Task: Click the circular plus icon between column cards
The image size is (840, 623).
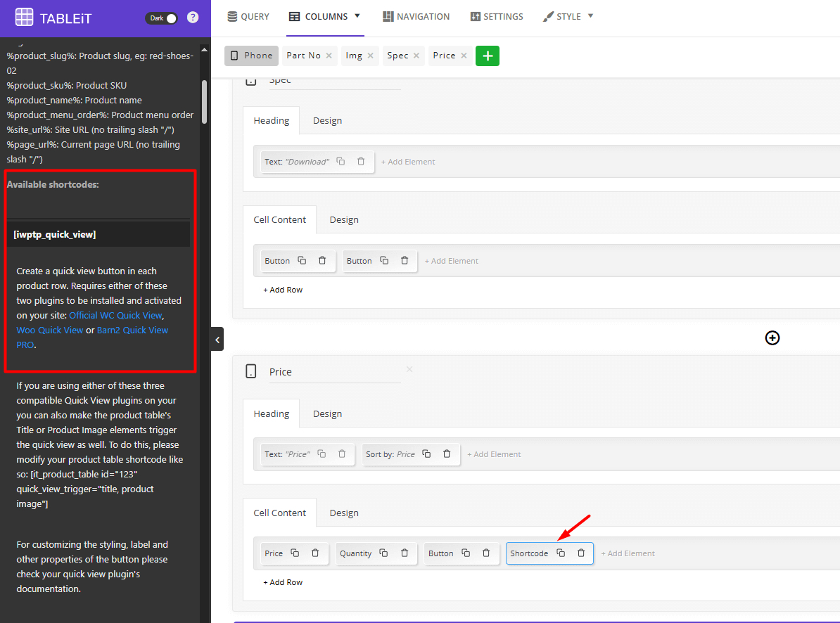Action: 772,338
